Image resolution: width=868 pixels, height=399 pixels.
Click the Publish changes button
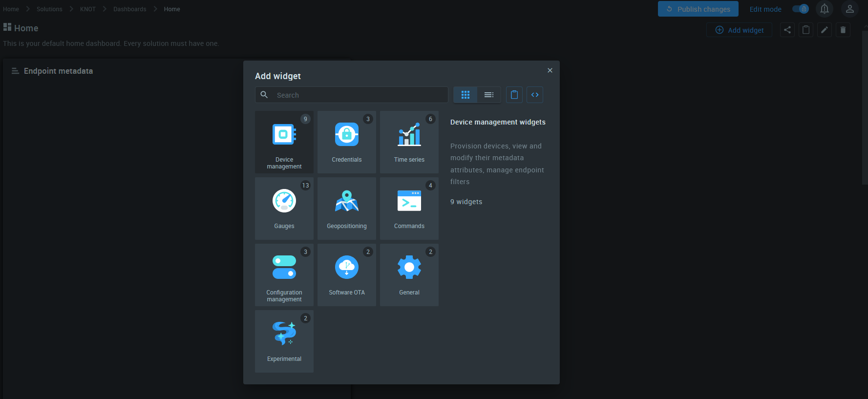pos(698,9)
